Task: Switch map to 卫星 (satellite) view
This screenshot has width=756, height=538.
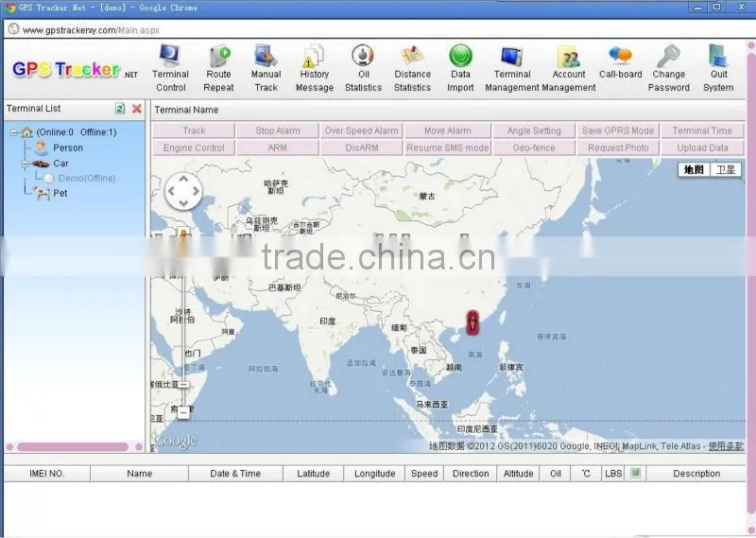Action: coord(725,170)
